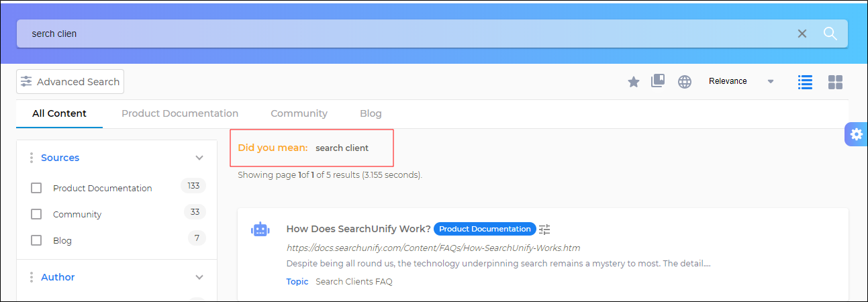Clear the search query with X

pos(802,34)
